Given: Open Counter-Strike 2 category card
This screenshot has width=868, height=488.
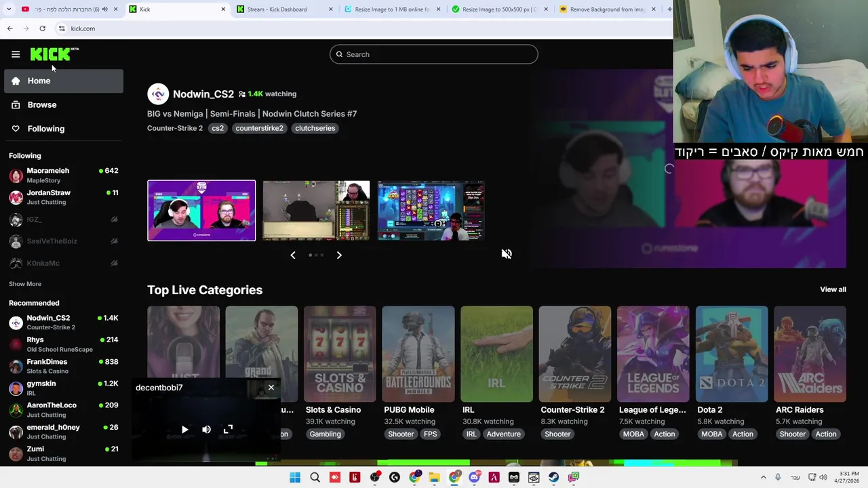Looking at the screenshot, I should click(575, 354).
